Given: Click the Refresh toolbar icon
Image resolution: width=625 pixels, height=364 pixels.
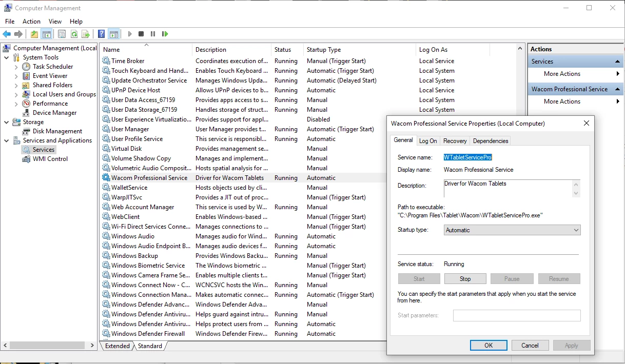Looking at the screenshot, I should point(74,34).
